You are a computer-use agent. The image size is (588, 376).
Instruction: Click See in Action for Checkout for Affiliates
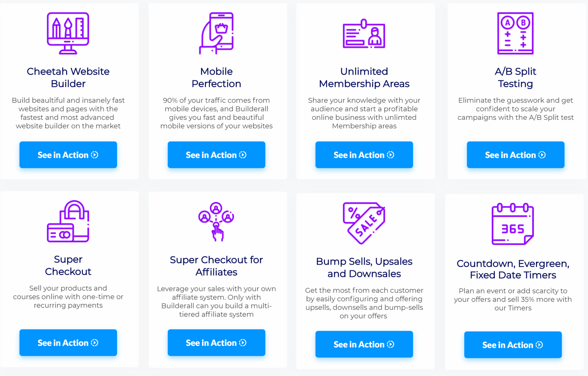[216, 343]
